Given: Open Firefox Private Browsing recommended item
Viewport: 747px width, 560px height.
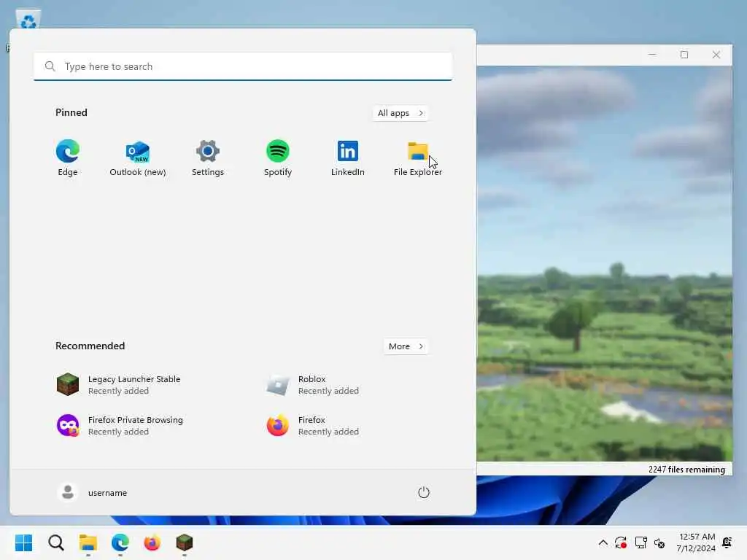Looking at the screenshot, I should (x=120, y=425).
